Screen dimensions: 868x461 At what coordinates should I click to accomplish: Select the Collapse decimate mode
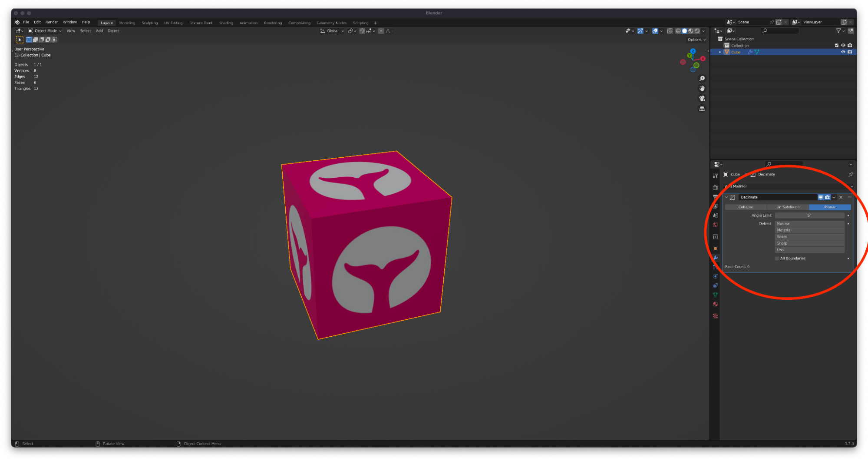746,207
